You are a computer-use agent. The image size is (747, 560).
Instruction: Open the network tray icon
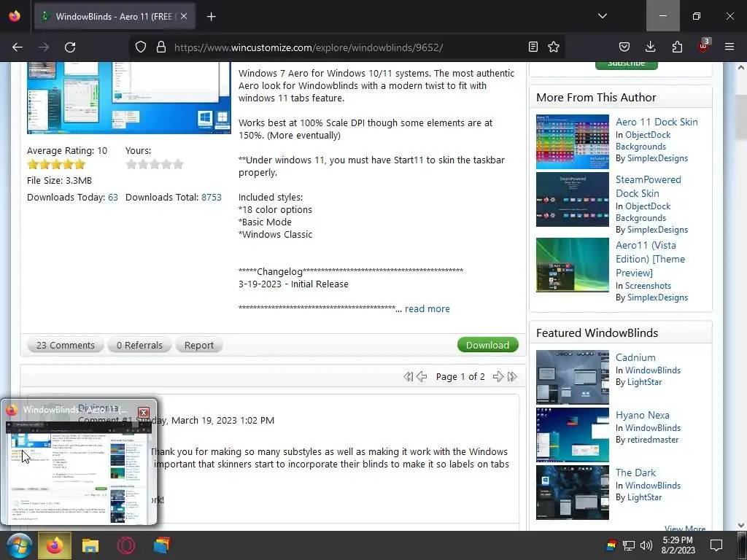[x=629, y=545]
